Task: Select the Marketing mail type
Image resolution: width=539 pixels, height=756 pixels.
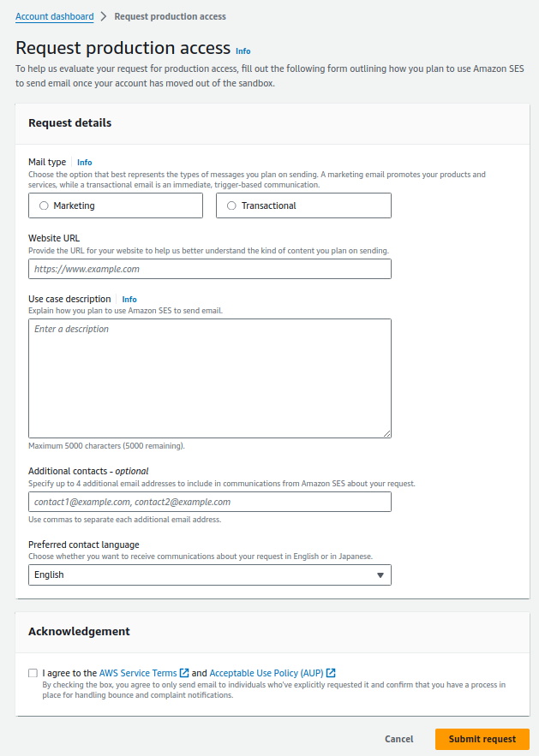Action: (x=44, y=205)
